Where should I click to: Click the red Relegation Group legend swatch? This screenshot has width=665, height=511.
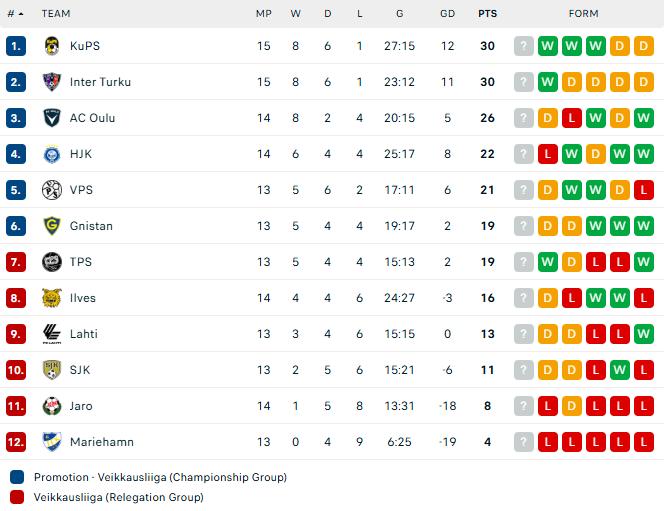(17, 497)
